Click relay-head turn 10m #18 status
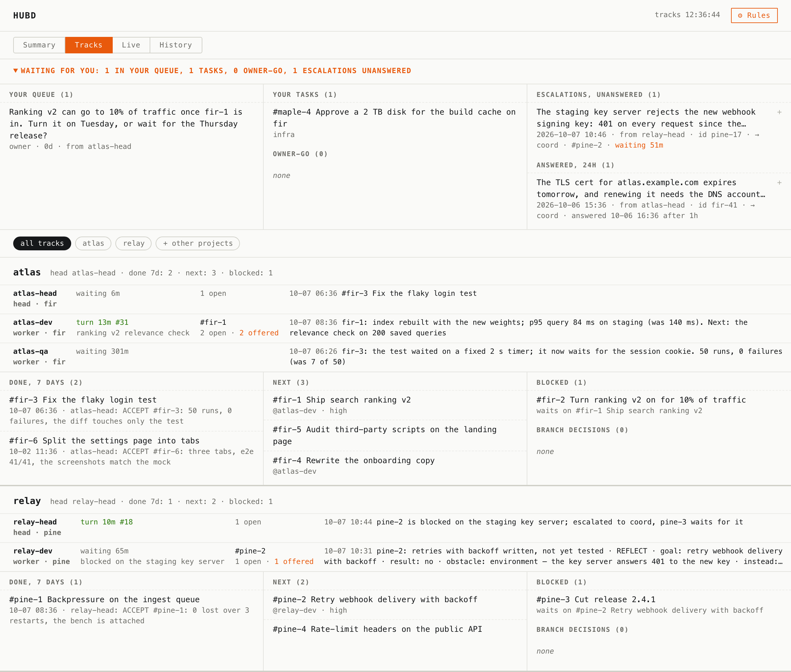This screenshot has height=672, width=791. click(107, 522)
